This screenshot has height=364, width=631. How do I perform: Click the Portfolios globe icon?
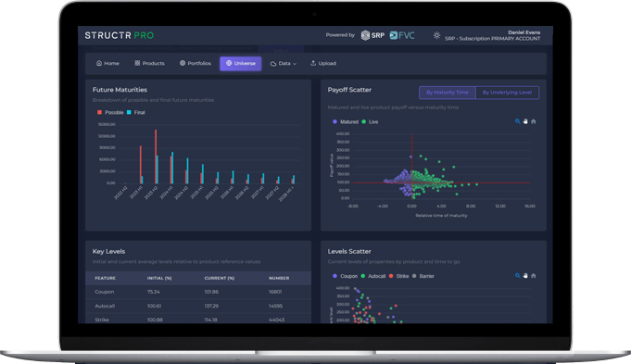(x=183, y=63)
